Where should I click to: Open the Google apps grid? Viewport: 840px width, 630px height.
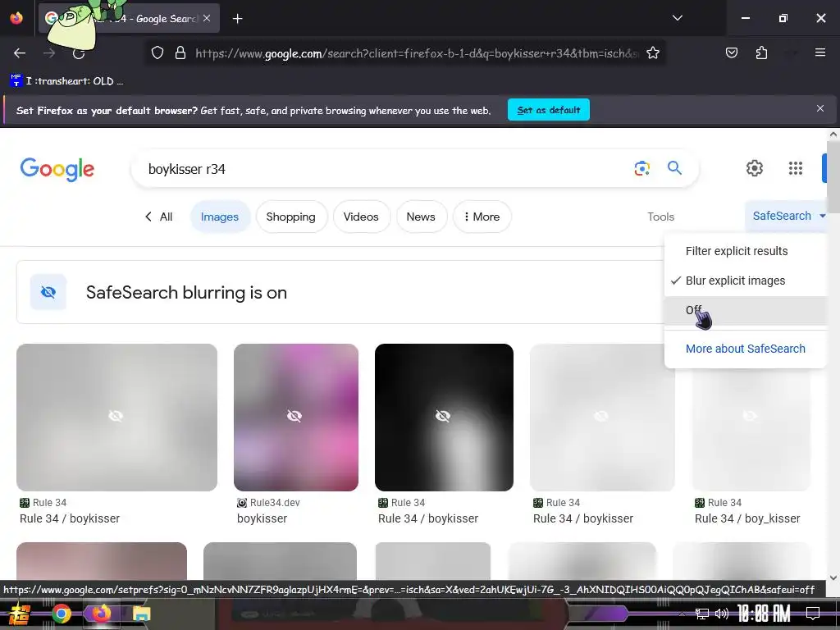(x=796, y=168)
